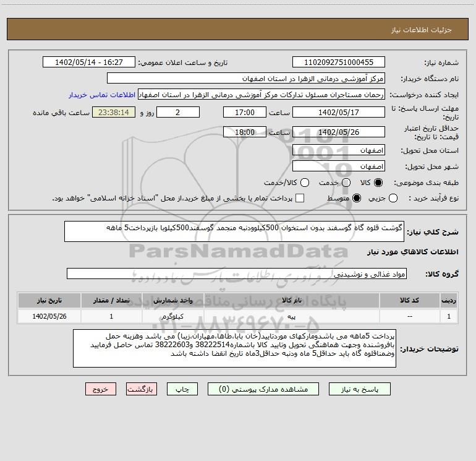
Task: Click the remaining days field showing 2
Action: (x=178, y=112)
